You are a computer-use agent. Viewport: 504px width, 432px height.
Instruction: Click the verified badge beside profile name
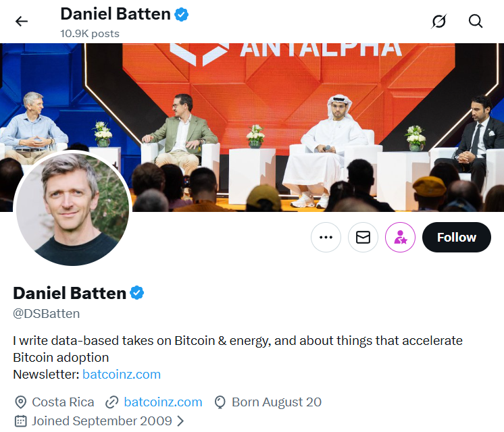pos(137,293)
